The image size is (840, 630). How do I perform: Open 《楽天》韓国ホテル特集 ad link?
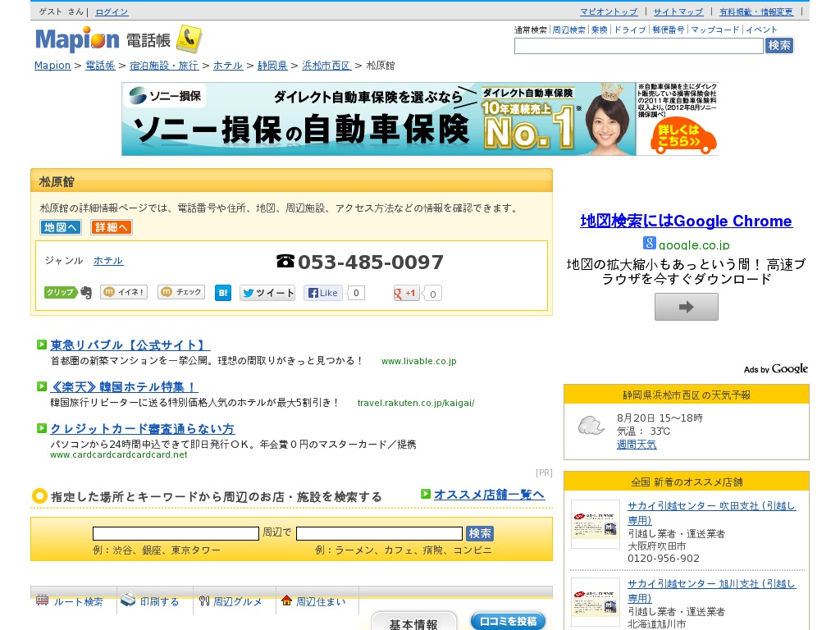click(x=124, y=387)
